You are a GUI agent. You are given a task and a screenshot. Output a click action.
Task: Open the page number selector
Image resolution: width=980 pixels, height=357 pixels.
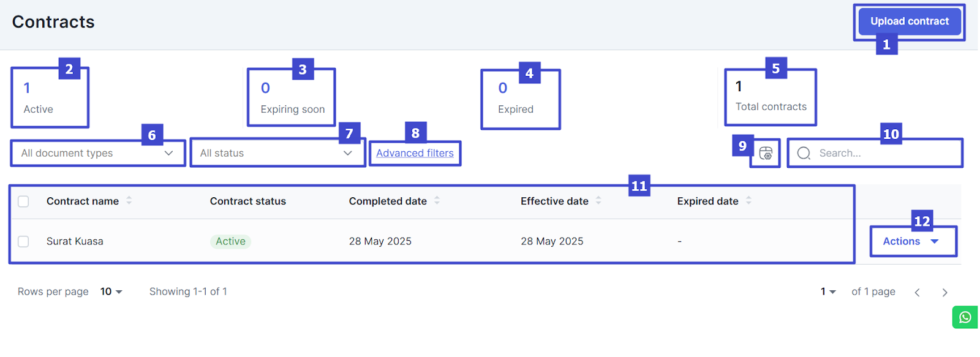pyautogui.click(x=828, y=291)
